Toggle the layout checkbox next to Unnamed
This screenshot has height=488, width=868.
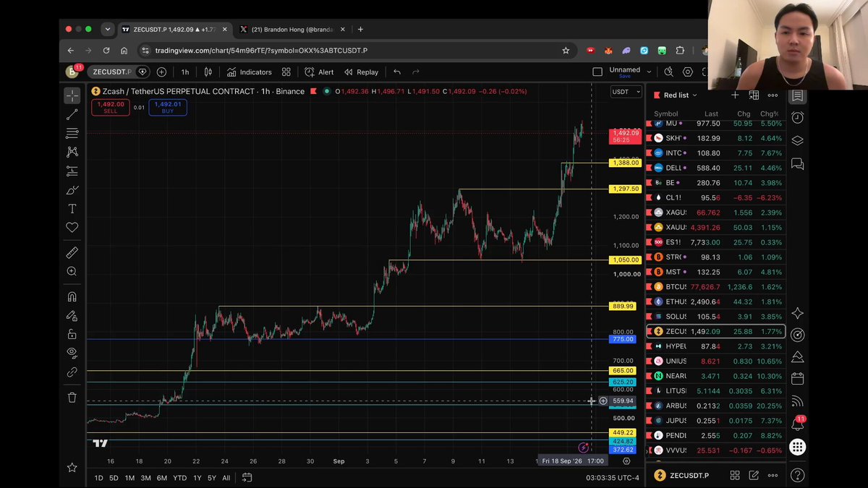pos(597,72)
